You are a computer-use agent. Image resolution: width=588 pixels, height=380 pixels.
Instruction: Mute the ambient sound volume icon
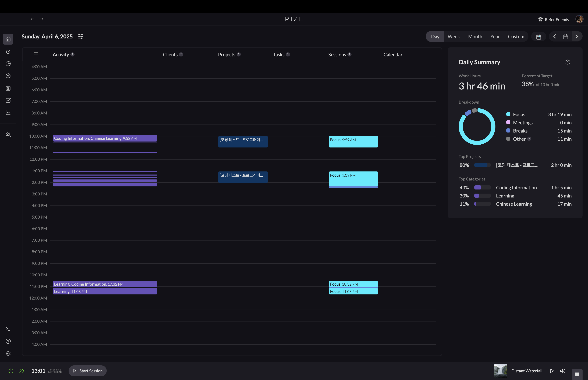(563, 371)
